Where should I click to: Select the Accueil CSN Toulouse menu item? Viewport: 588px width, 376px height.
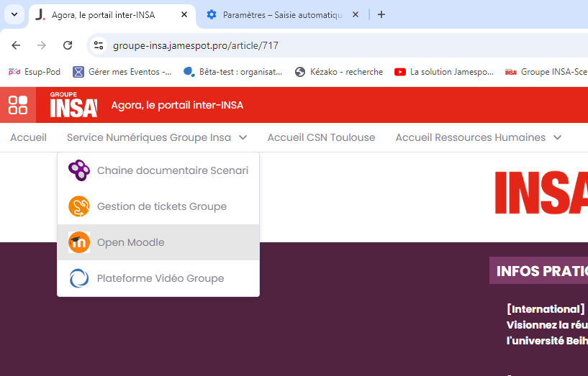(321, 137)
